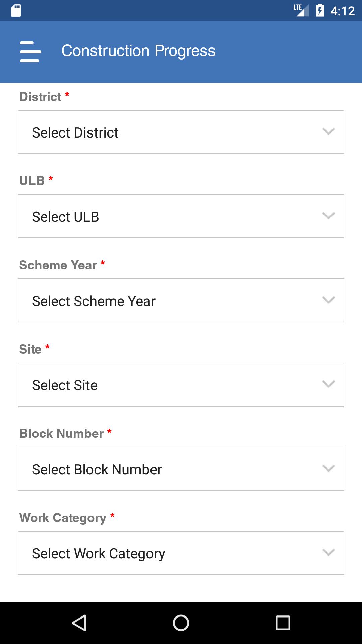The width and height of the screenshot is (362, 644).
Task: Open recent apps via square button
Action: pos(283,623)
